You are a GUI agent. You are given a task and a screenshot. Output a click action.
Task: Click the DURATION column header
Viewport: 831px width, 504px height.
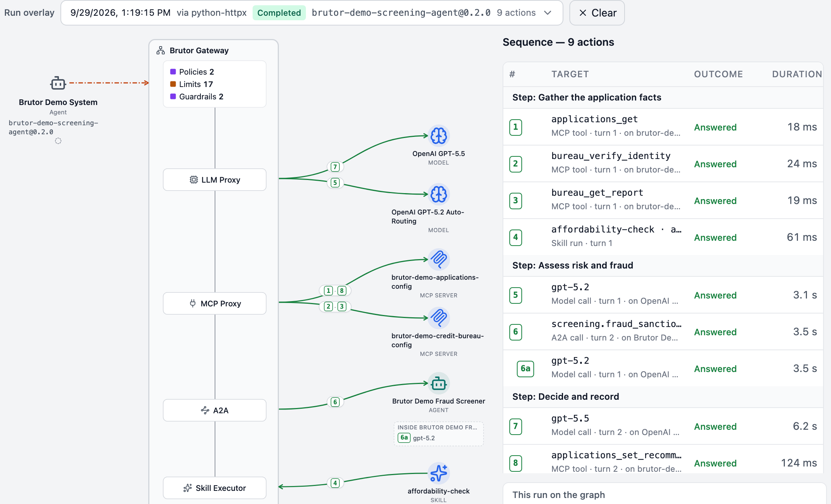point(797,74)
